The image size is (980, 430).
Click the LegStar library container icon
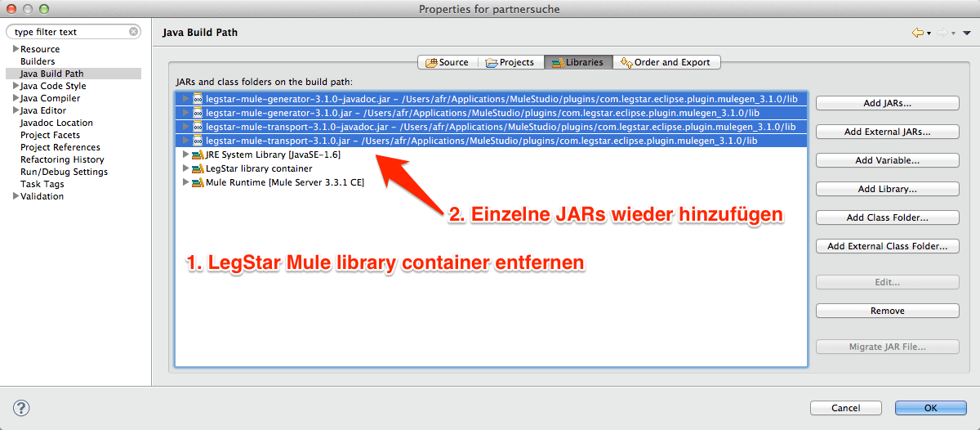[x=198, y=168]
